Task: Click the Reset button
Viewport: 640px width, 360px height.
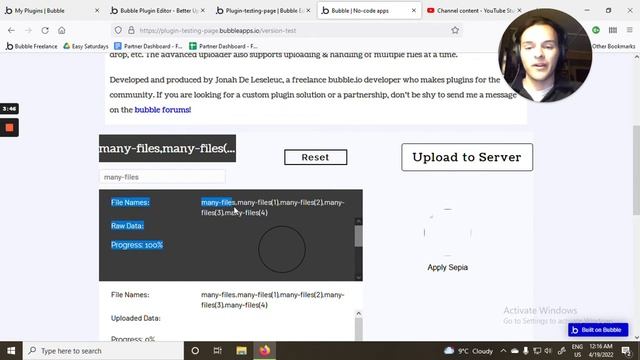Action: [x=316, y=157]
